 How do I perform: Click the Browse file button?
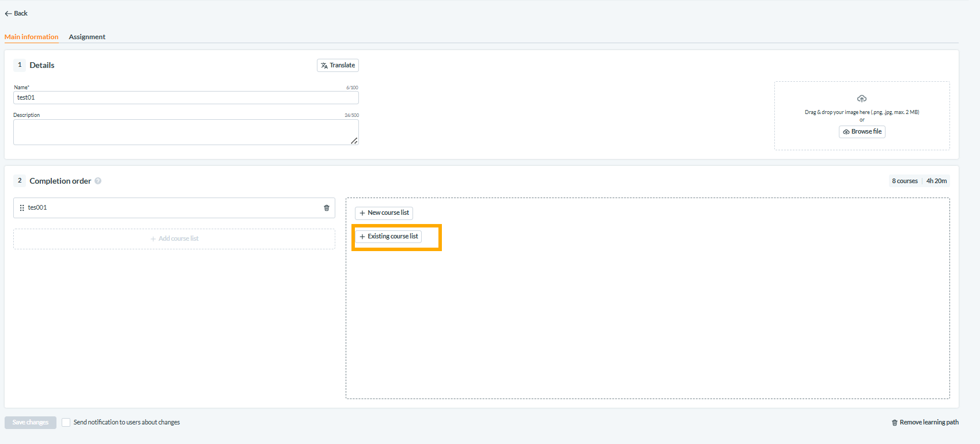click(x=862, y=132)
